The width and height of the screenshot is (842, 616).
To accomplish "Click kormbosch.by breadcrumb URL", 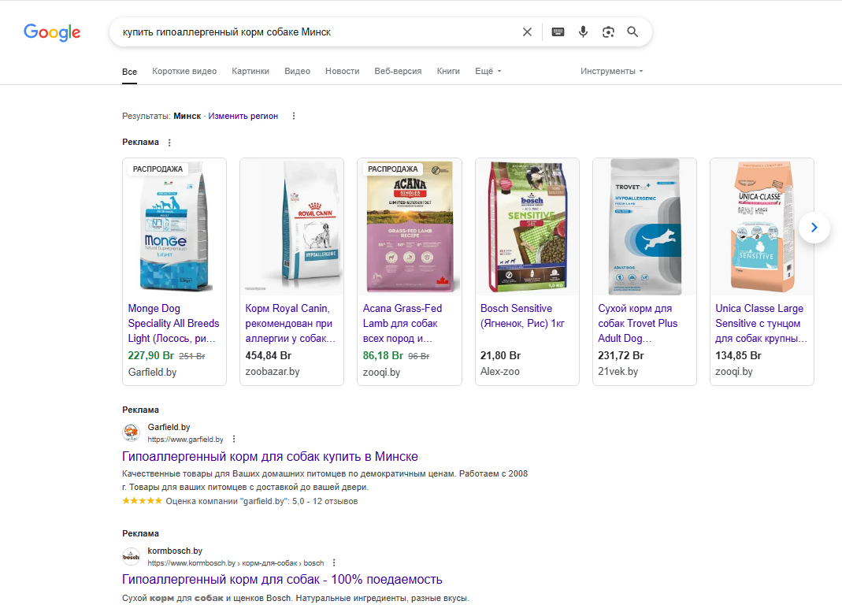I will 236,563.
